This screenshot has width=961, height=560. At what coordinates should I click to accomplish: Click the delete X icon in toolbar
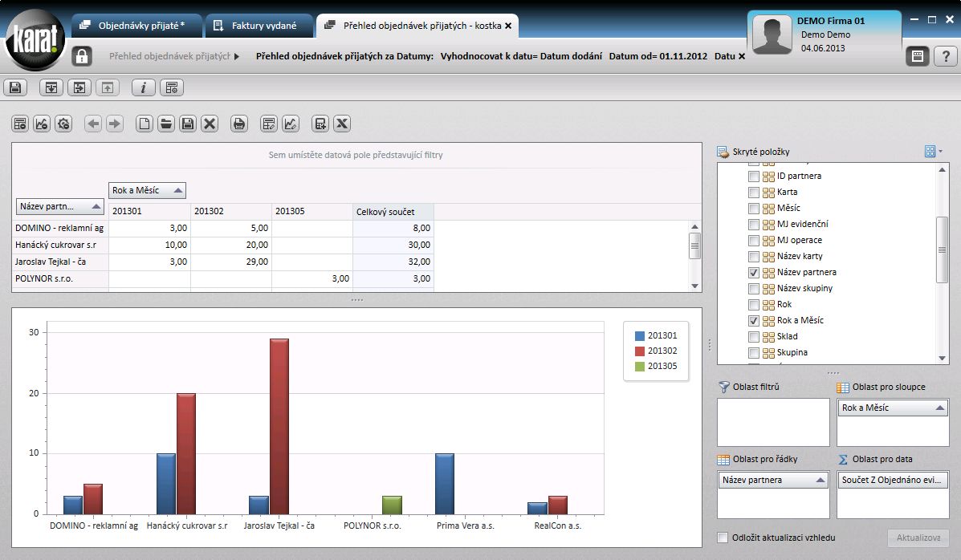point(210,124)
